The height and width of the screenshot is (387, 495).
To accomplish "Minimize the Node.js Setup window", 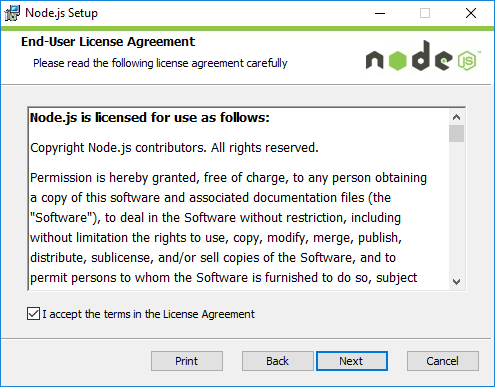I will click(x=380, y=13).
